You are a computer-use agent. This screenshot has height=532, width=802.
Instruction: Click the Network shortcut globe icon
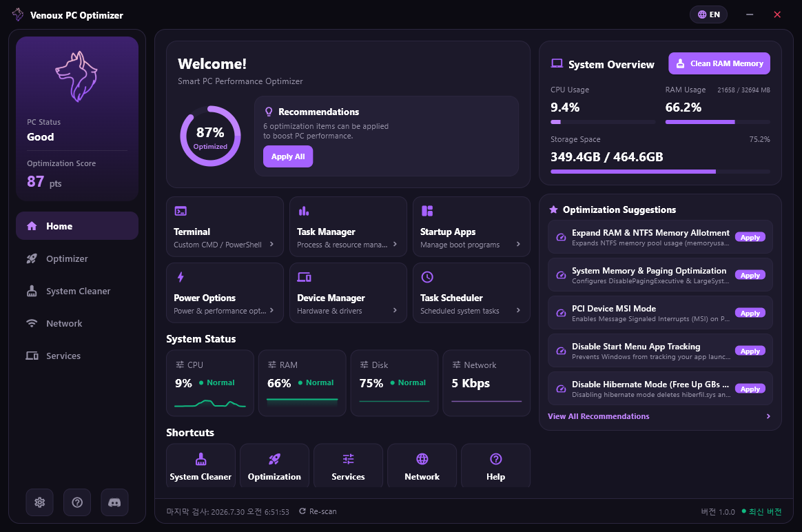(x=422, y=459)
